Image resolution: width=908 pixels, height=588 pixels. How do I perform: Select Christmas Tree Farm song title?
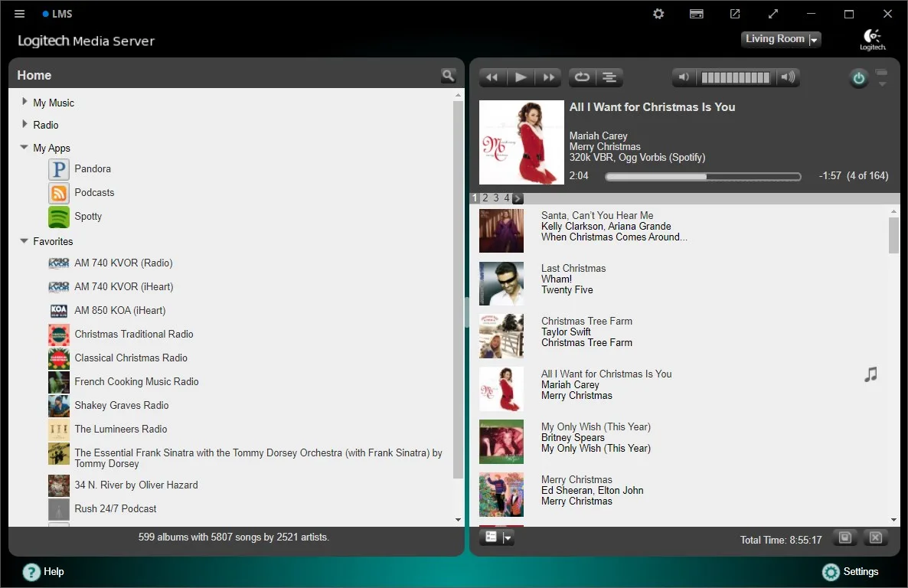pos(586,321)
